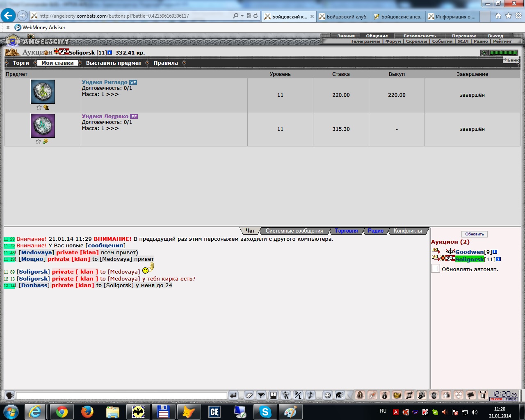
Task: Click the musical note sound icon
Action: (x=310, y=395)
